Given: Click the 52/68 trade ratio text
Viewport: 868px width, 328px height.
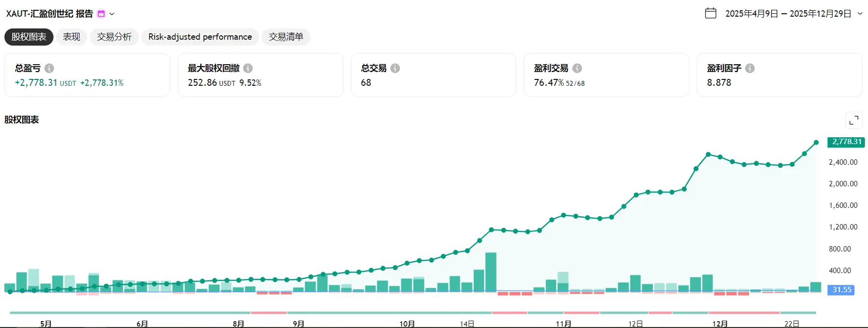Looking at the screenshot, I should [x=576, y=83].
